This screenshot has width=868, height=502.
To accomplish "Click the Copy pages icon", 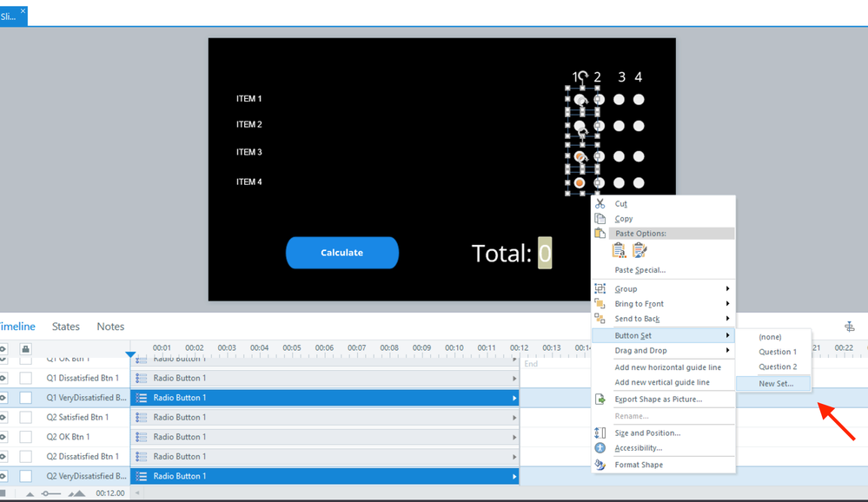I will coord(600,219).
